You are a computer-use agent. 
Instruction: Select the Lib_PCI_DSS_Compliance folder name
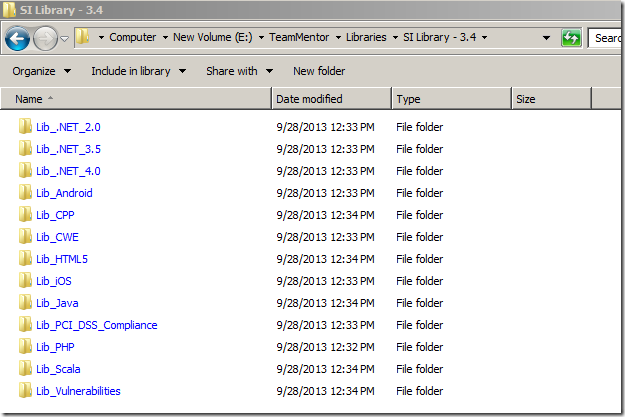(x=96, y=325)
